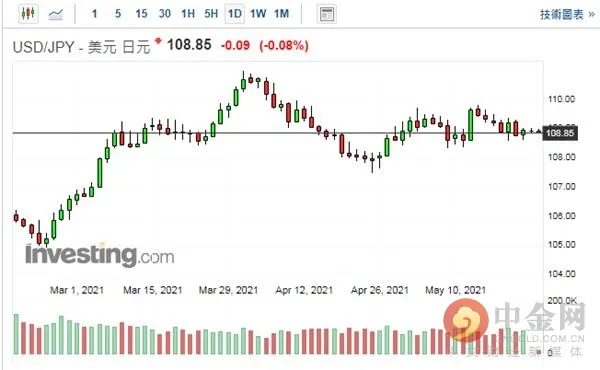Select the 5H timeframe
600x370 pixels.
211,14
